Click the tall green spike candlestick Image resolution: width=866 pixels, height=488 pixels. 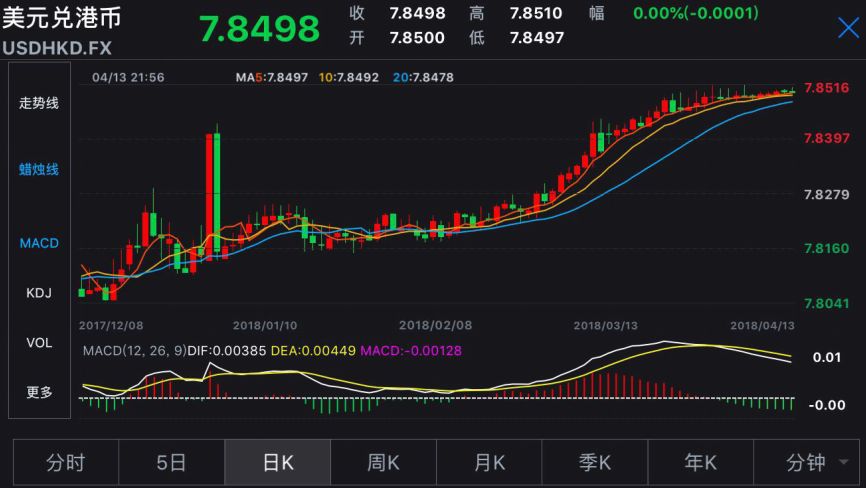tap(217, 192)
